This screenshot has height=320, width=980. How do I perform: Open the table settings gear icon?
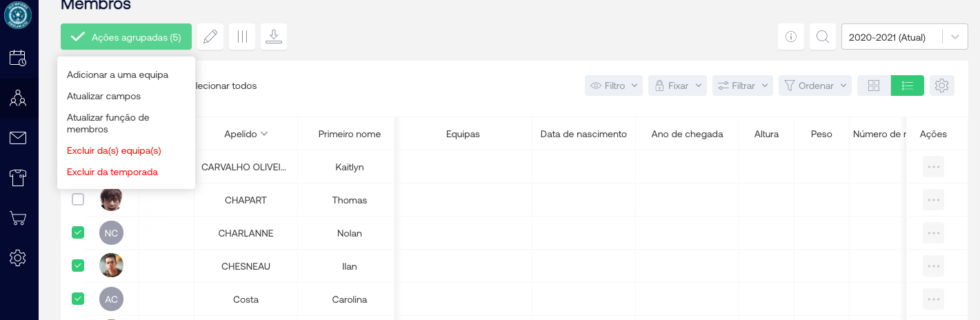tap(942, 86)
